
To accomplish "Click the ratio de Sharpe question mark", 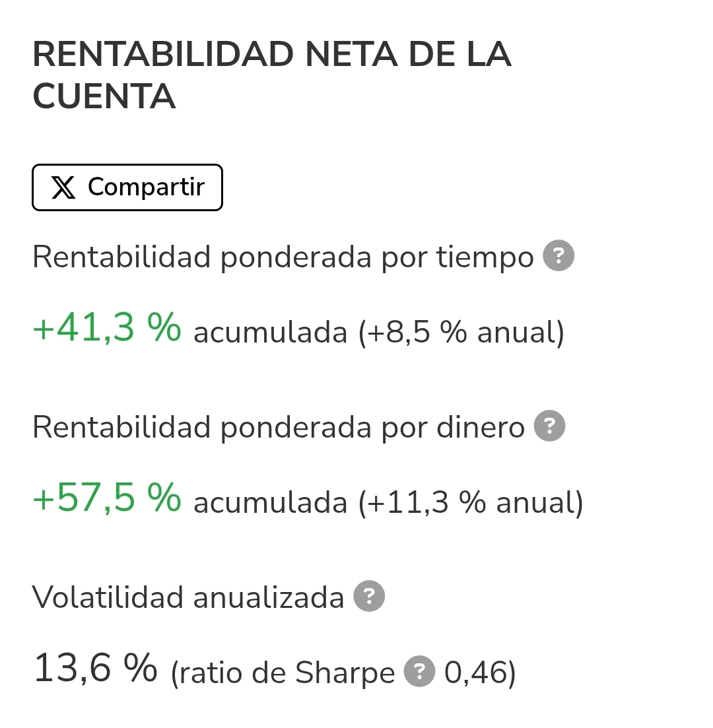I will [420, 673].
